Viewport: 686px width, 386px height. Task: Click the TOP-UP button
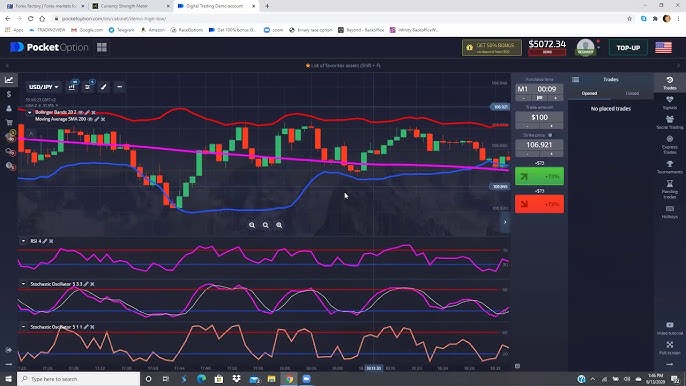[x=628, y=47]
